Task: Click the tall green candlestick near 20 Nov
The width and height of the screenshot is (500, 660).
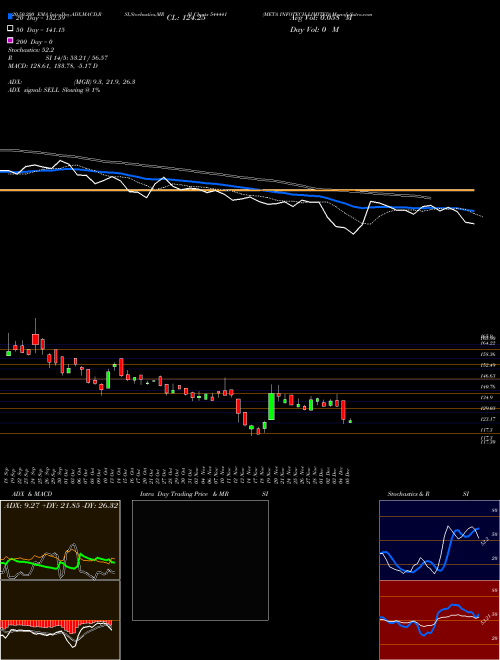Action: point(271,406)
